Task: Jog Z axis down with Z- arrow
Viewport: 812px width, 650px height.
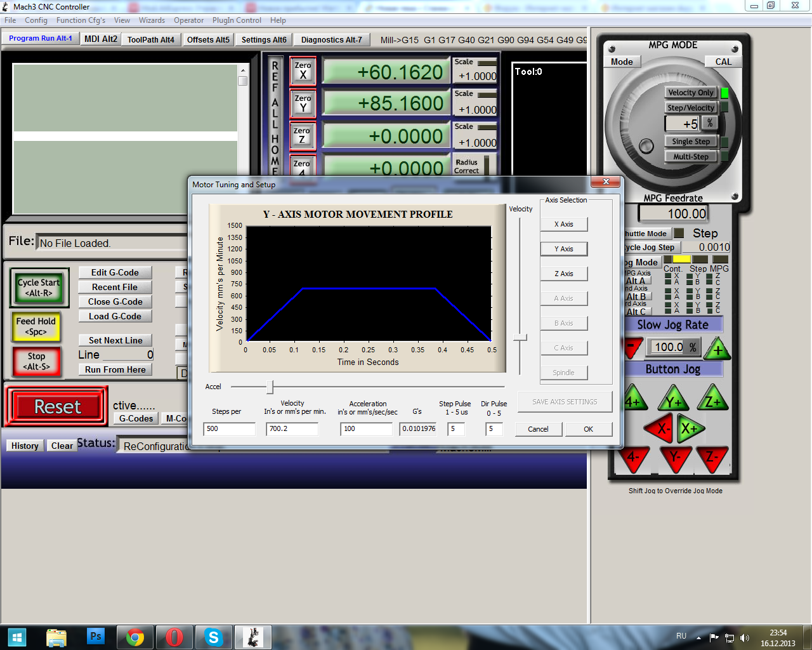Action: coord(713,458)
